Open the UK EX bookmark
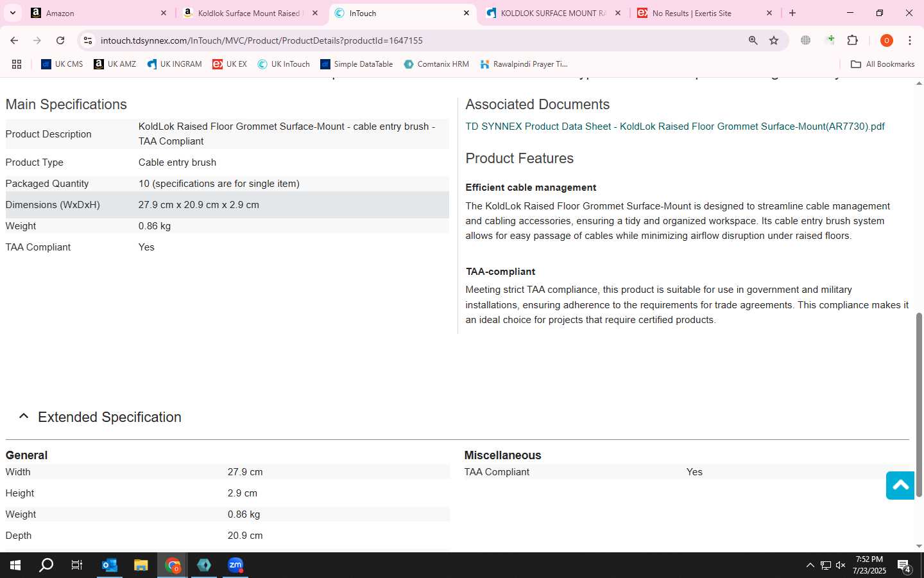 click(230, 64)
